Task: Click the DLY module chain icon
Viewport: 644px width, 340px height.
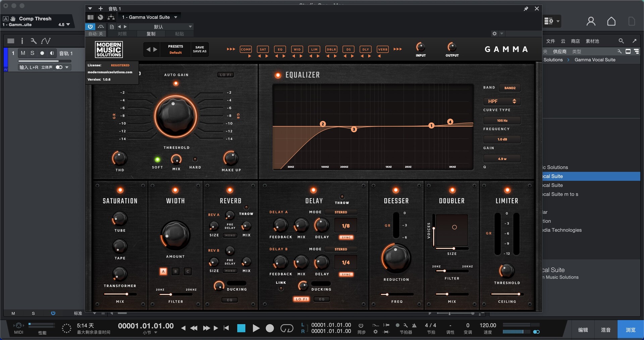Action: click(x=365, y=49)
